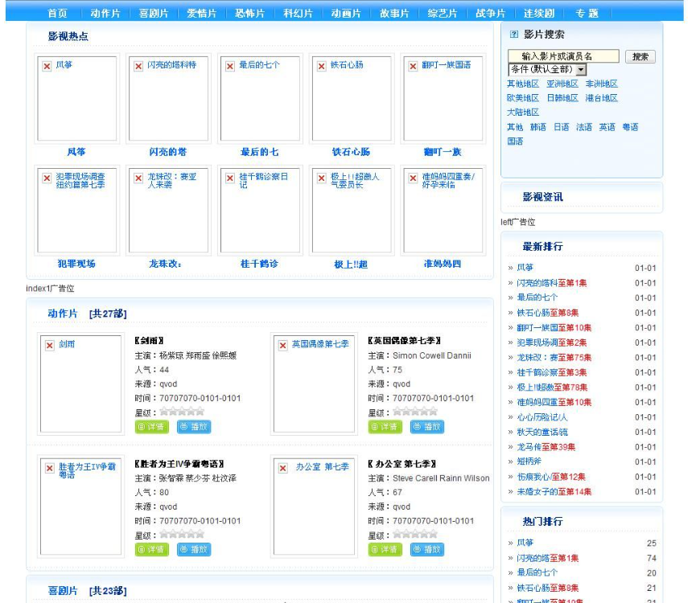The height and width of the screenshot is (603, 700).
Task: Click the 翻叮一族 title under 影视热点
Action: [443, 152]
